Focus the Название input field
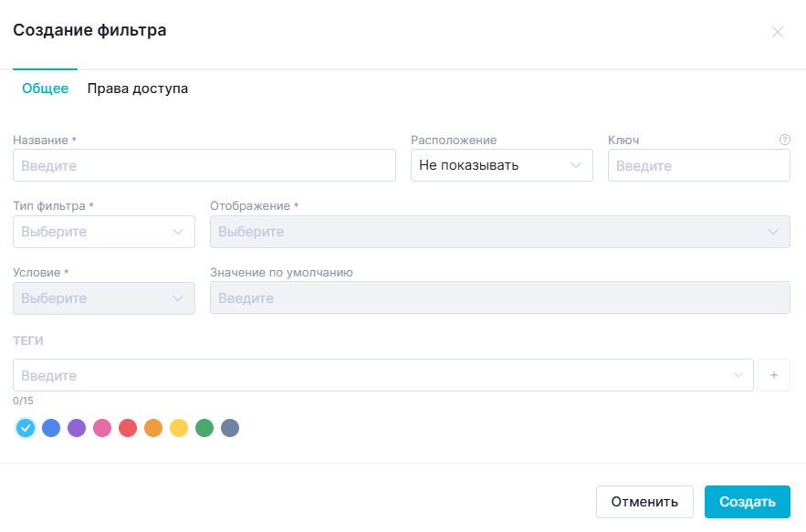 [204, 165]
